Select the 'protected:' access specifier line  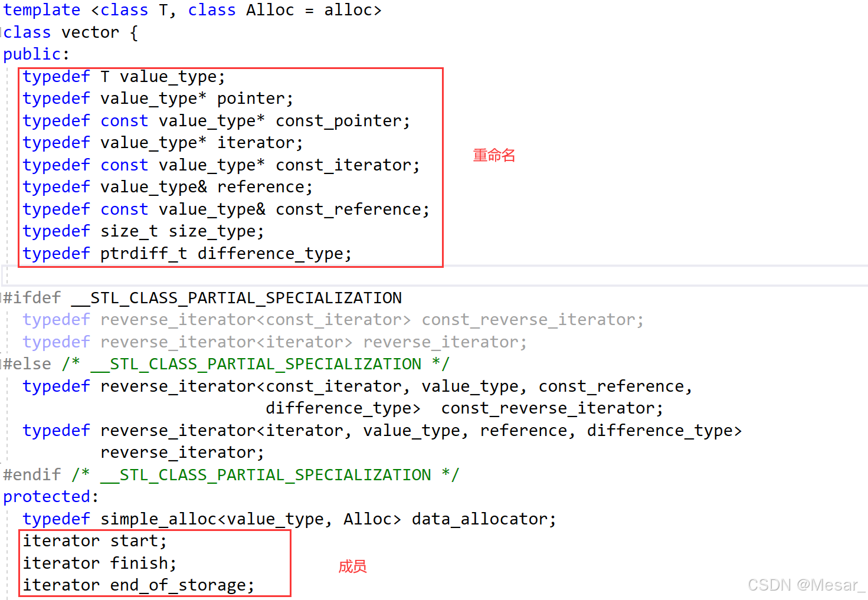51,497
